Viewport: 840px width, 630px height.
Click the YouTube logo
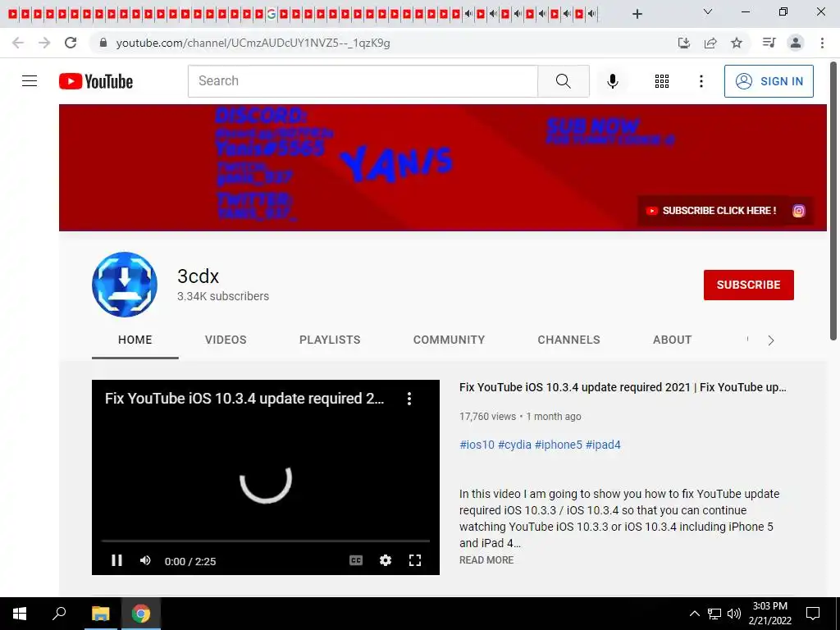[96, 81]
